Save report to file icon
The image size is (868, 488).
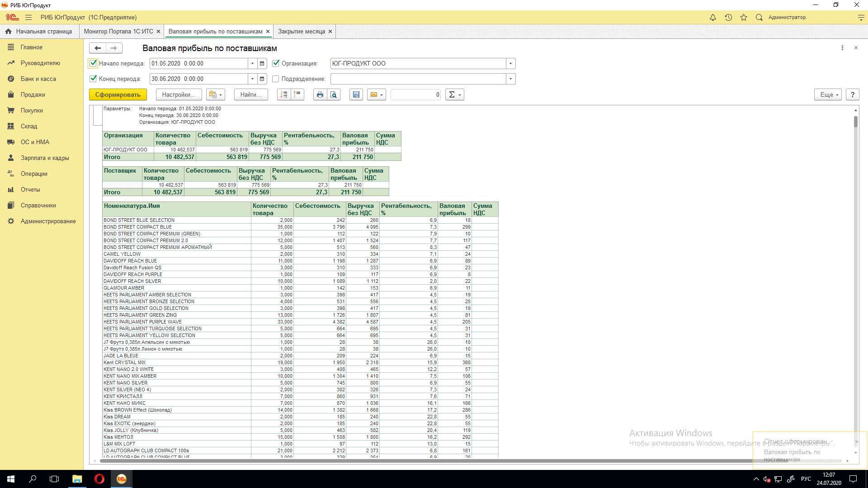point(356,94)
